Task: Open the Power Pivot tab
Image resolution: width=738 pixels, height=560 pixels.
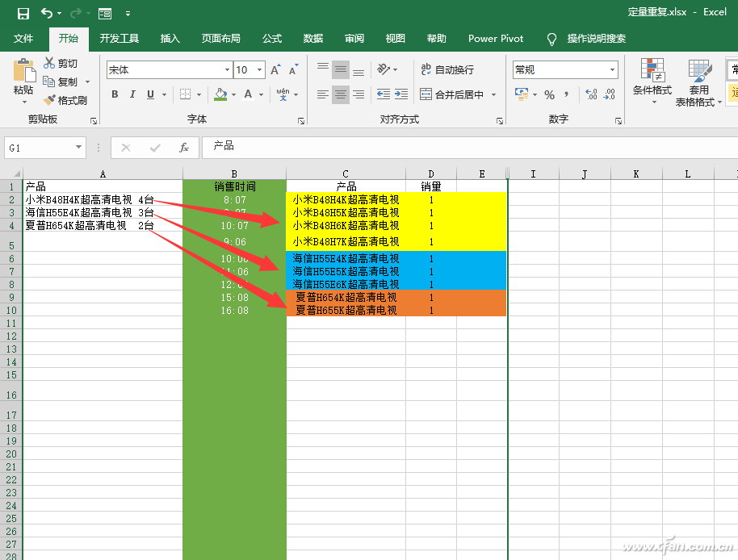Action: [496, 39]
